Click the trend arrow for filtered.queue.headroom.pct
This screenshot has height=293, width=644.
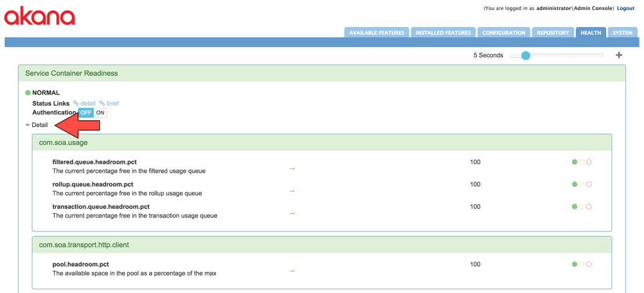point(292,169)
